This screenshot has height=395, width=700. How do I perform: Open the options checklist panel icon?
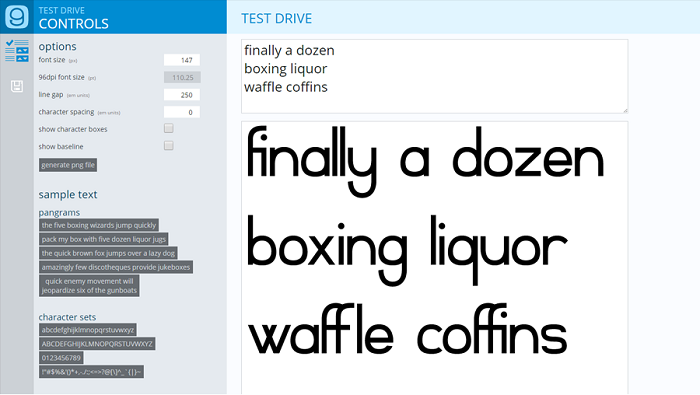[17, 50]
